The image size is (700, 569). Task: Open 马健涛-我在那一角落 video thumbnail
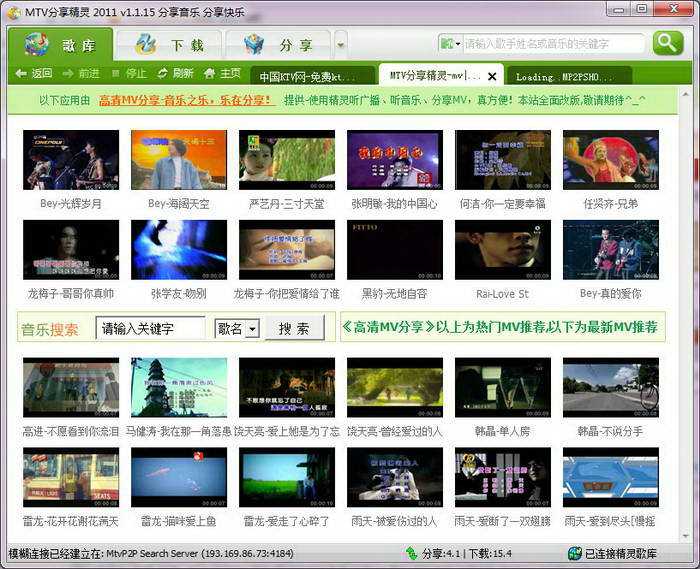coord(179,387)
